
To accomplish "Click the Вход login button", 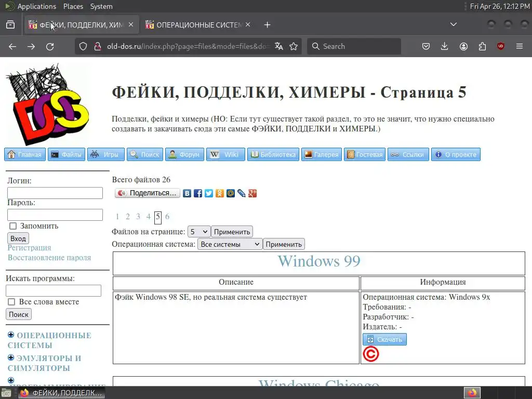I will (18, 238).
